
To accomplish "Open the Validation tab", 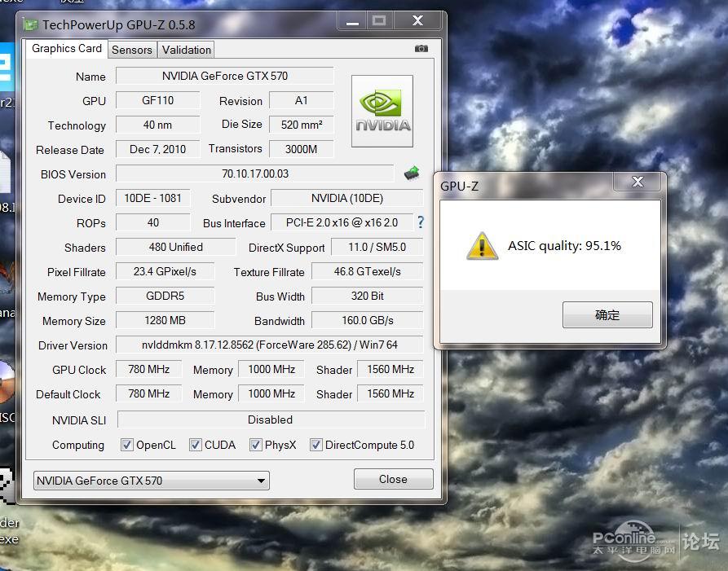I will coord(186,50).
